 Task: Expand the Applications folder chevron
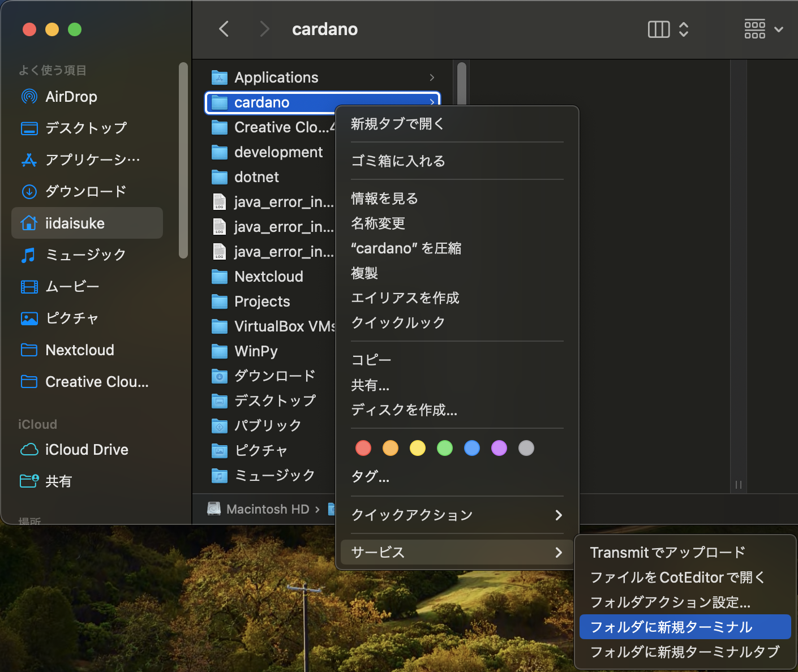point(432,77)
